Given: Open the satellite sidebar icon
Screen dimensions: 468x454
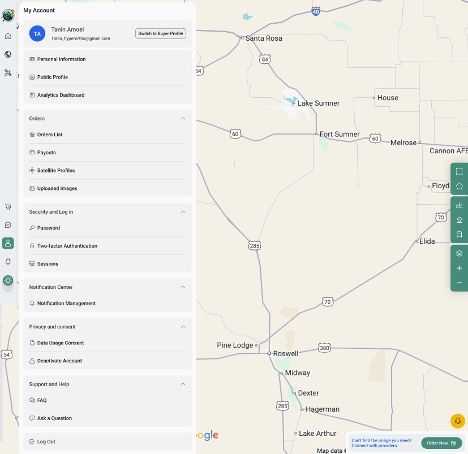Looking at the screenshot, I should pos(8,72).
